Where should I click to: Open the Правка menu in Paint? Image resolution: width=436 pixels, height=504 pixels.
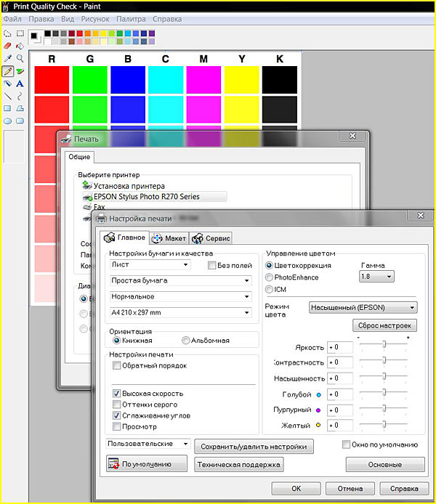pyautogui.click(x=41, y=19)
